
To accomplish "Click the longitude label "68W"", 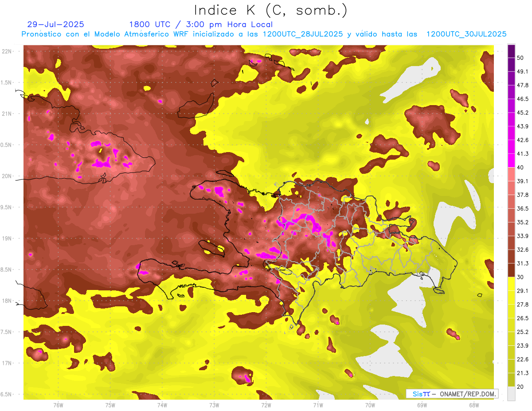I will [474, 405].
